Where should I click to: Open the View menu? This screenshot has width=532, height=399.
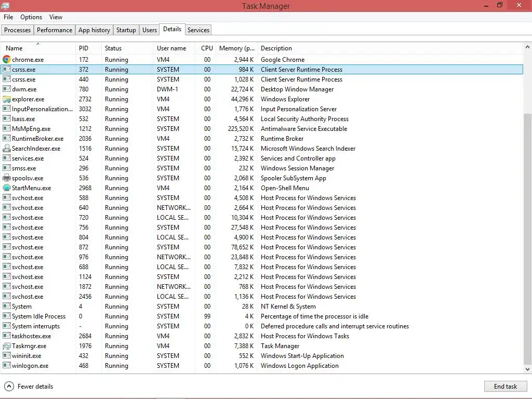coord(56,17)
